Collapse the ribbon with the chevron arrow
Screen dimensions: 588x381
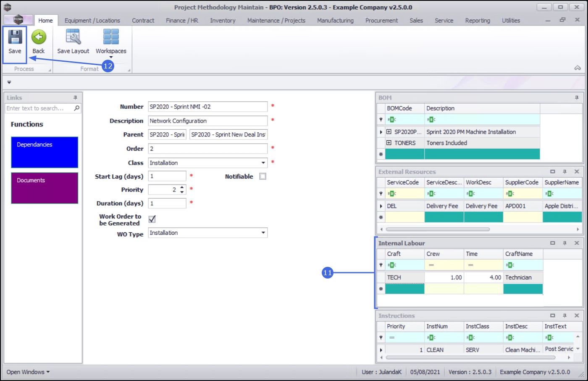coord(577,68)
